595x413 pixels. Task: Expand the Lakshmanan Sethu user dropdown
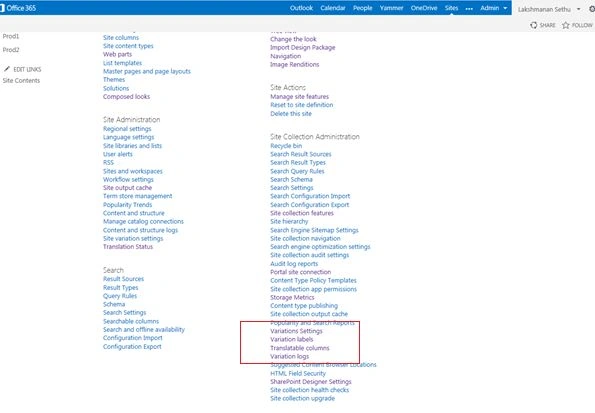(x=578, y=9)
